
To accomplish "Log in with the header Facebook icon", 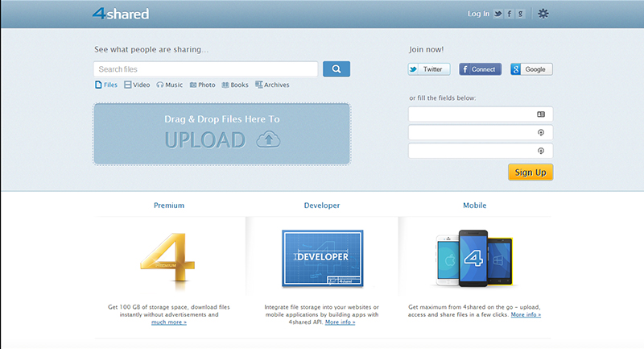I will tap(510, 14).
